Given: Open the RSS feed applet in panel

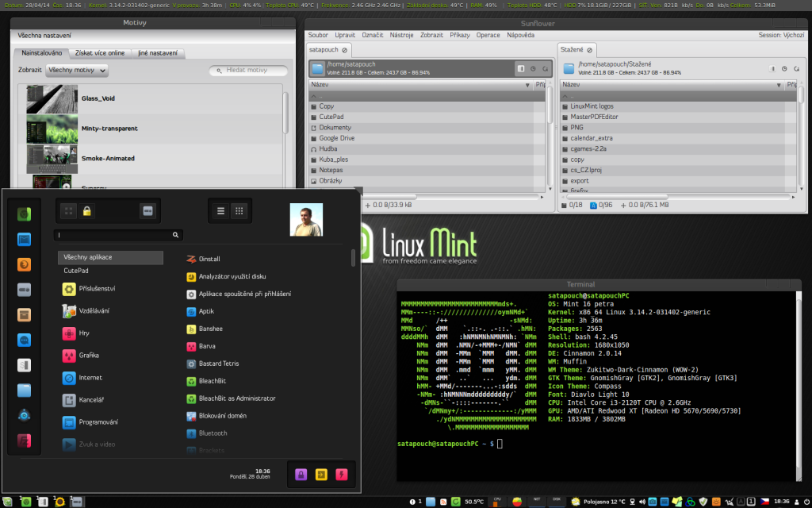Looking at the screenshot, I should [x=443, y=502].
